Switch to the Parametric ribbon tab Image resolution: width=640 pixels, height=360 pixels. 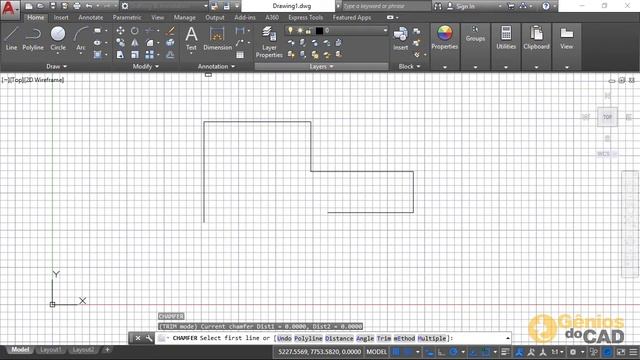127,18
